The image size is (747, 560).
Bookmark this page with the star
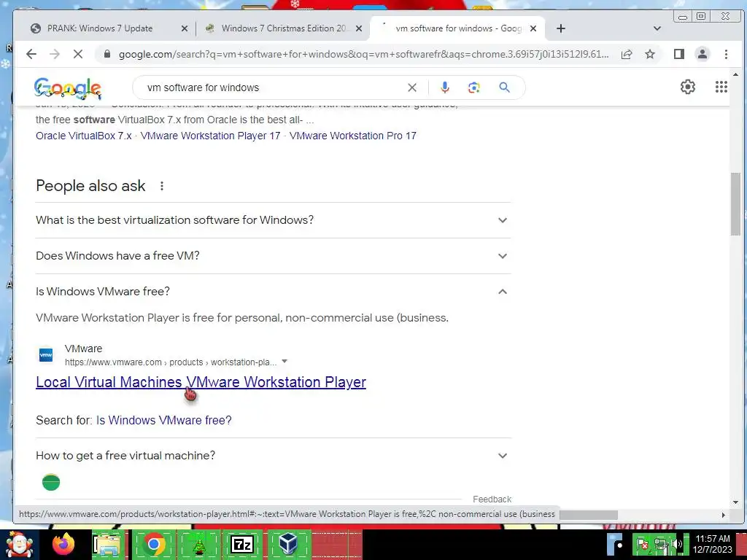(x=650, y=54)
